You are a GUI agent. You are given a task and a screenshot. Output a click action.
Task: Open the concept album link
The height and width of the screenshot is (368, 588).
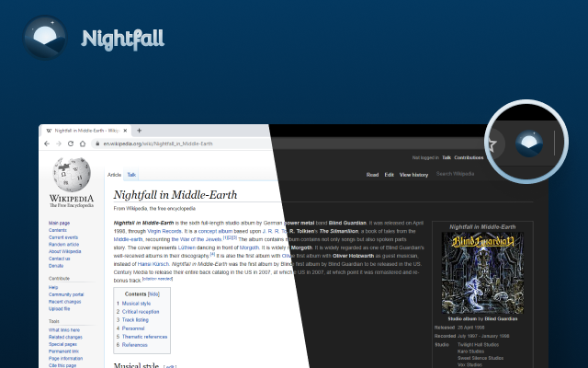[215, 231]
